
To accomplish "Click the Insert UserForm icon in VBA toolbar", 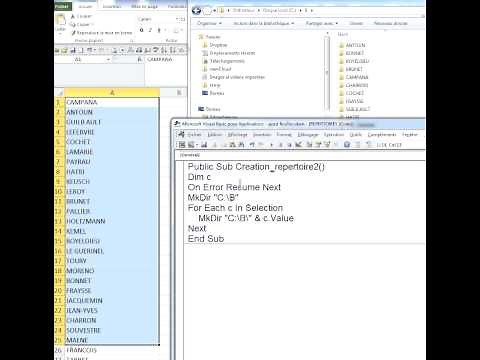I will (191, 144).
